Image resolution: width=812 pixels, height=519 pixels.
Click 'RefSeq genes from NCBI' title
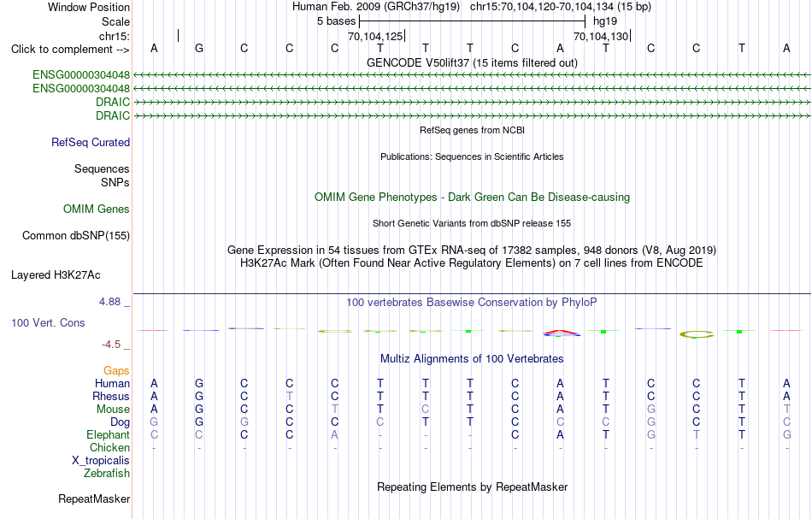pos(472,130)
